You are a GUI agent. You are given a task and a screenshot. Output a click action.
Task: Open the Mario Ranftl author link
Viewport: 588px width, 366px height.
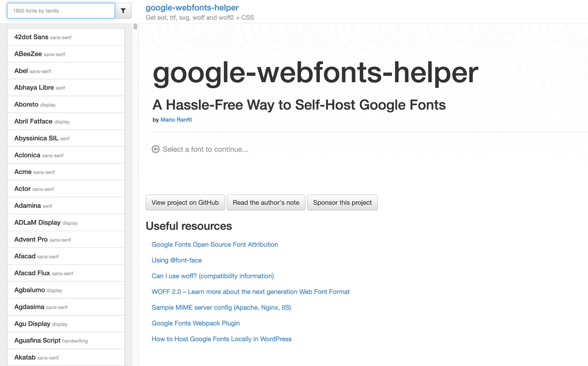[x=176, y=120]
